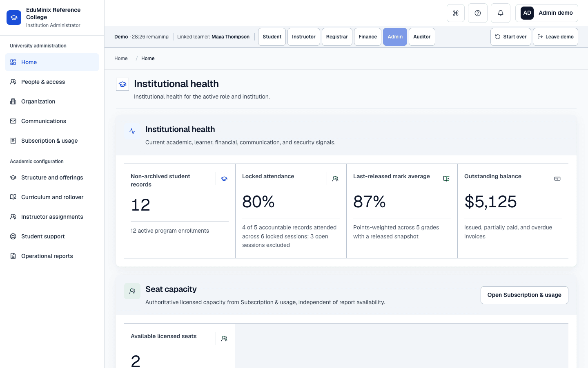
Task: Open the command palette icon button
Action: click(456, 13)
